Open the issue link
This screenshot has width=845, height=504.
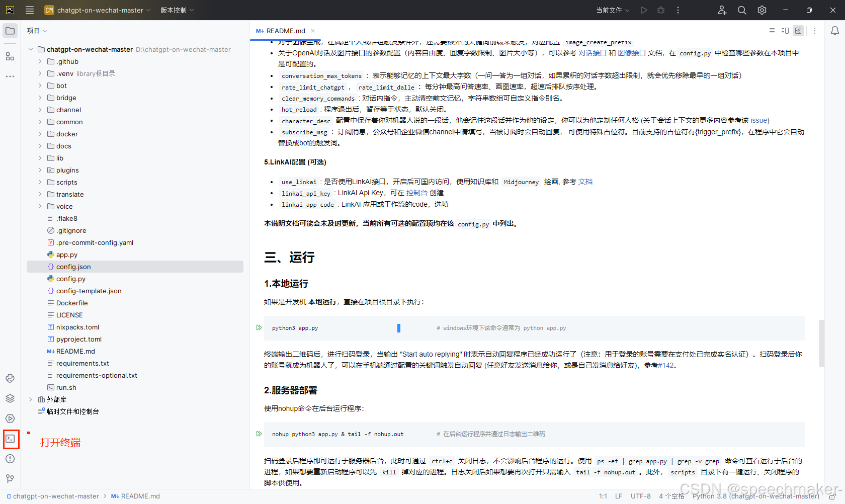(x=758, y=120)
